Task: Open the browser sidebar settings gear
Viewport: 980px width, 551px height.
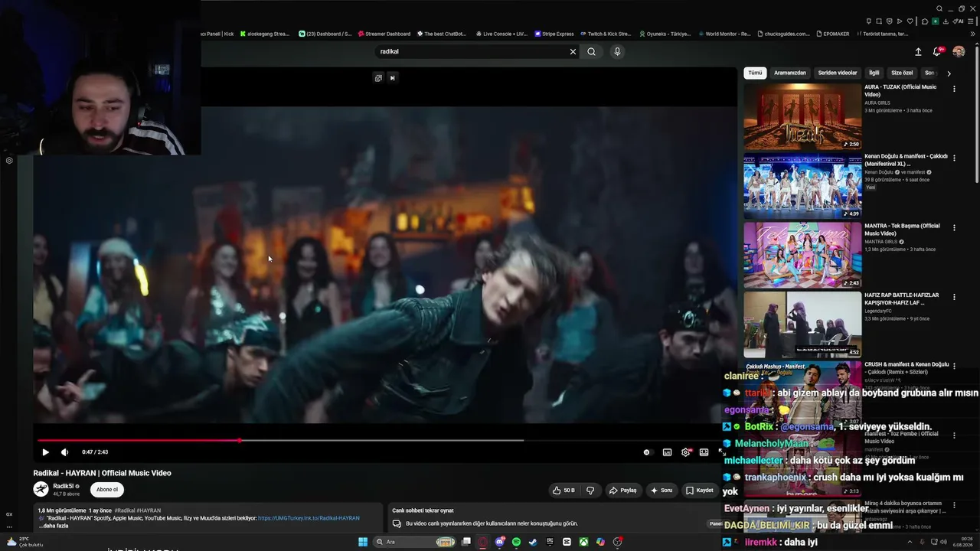Action: pos(9,161)
